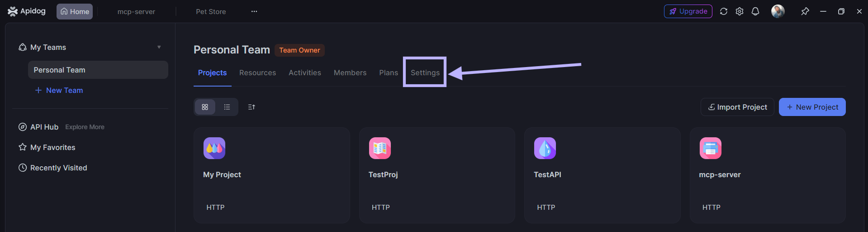868x232 pixels.
Task: Open the My Project card
Action: click(x=272, y=175)
